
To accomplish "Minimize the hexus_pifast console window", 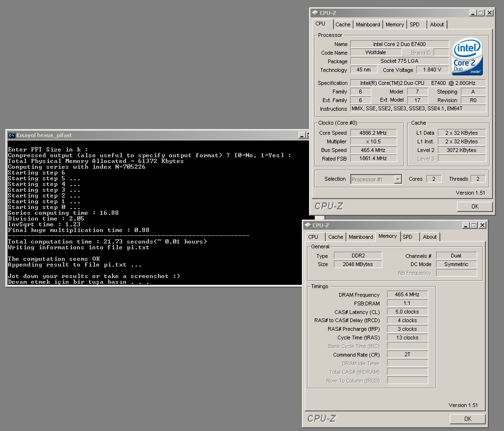I will pos(301,135).
